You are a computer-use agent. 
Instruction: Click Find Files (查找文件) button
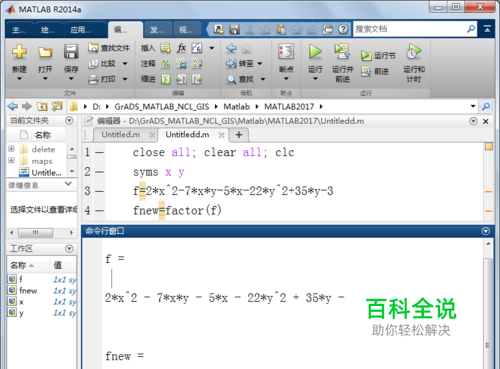[109, 48]
